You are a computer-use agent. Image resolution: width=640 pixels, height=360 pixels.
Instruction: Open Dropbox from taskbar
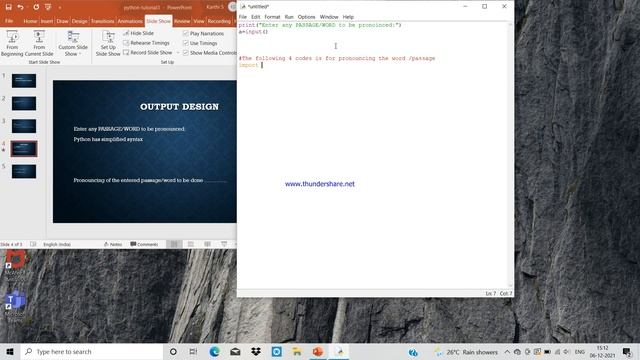click(x=256, y=351)
